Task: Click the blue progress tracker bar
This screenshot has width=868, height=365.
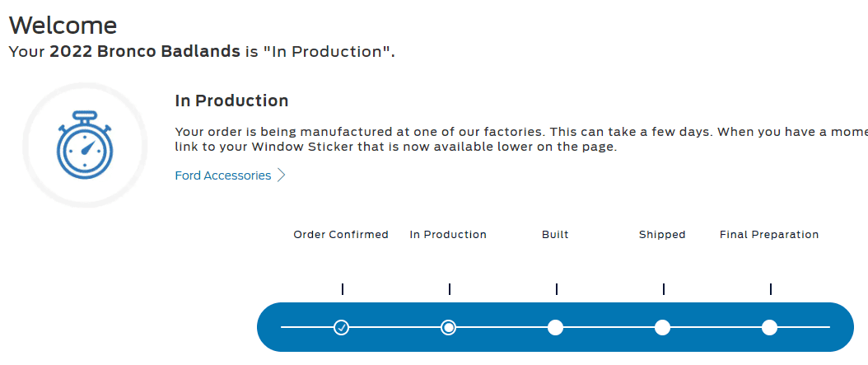Action: [555, 327]
